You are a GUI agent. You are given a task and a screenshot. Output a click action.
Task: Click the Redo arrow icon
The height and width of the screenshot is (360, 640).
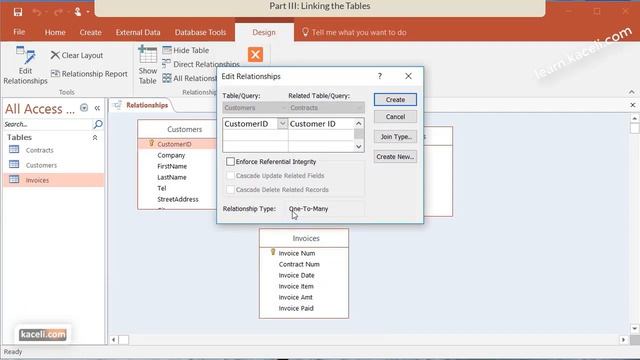[58, 12]
